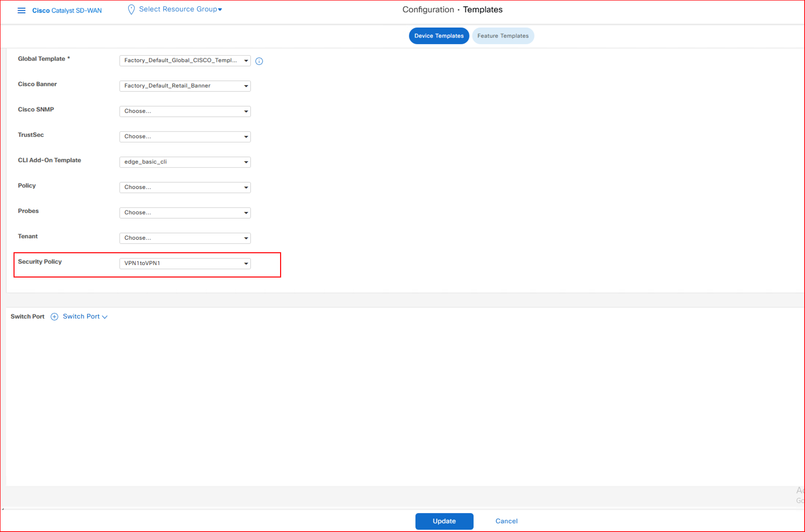Click the Cancel link
805x532 pixels.
coord(506,521)
